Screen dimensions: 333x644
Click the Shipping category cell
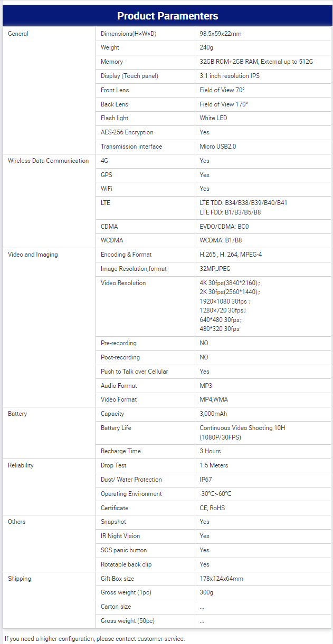[x=20, y=579]
